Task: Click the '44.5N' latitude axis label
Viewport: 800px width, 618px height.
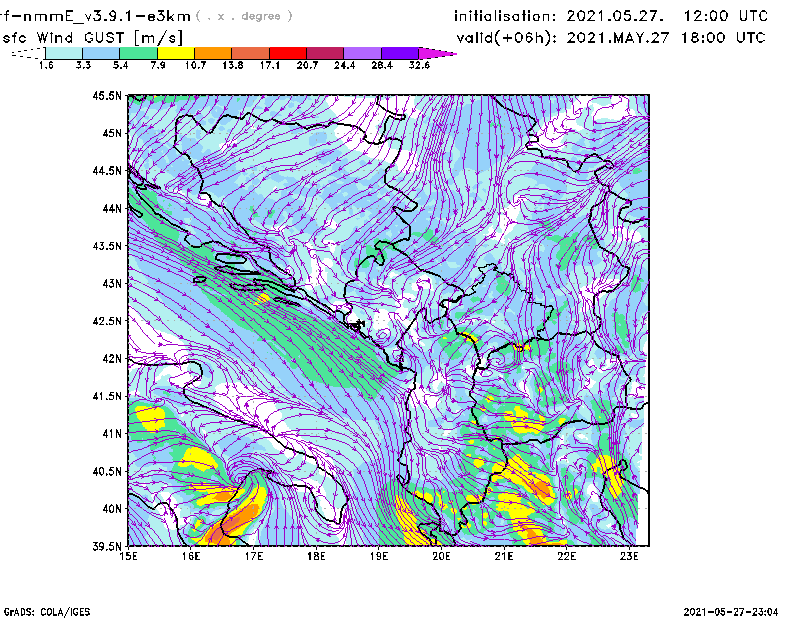Action: coord(107,170)
